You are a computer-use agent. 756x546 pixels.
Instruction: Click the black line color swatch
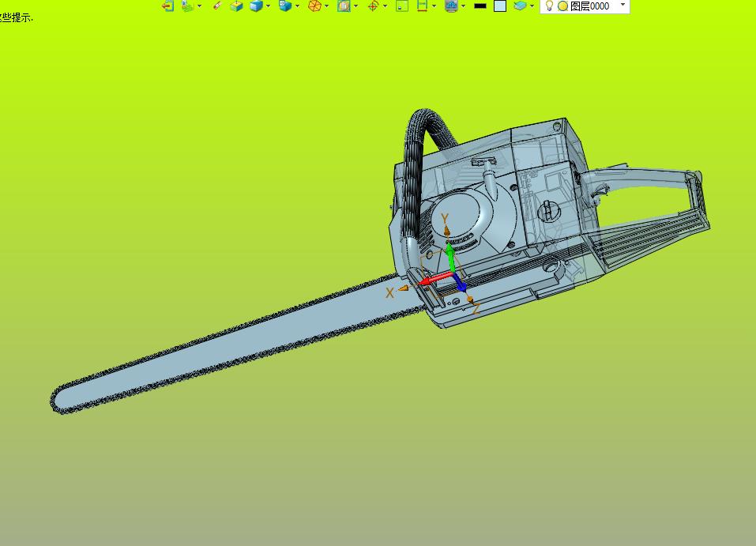[x=480, y=6]
